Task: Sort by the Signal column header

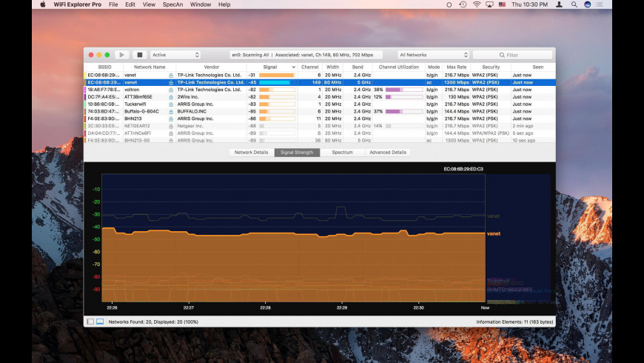Action: coord(272,67)
